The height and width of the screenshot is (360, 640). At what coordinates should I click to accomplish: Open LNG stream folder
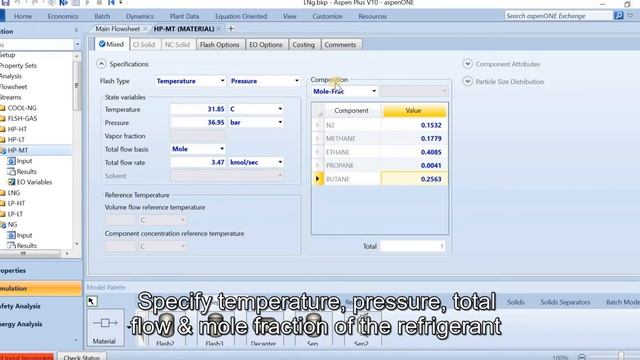13,193
